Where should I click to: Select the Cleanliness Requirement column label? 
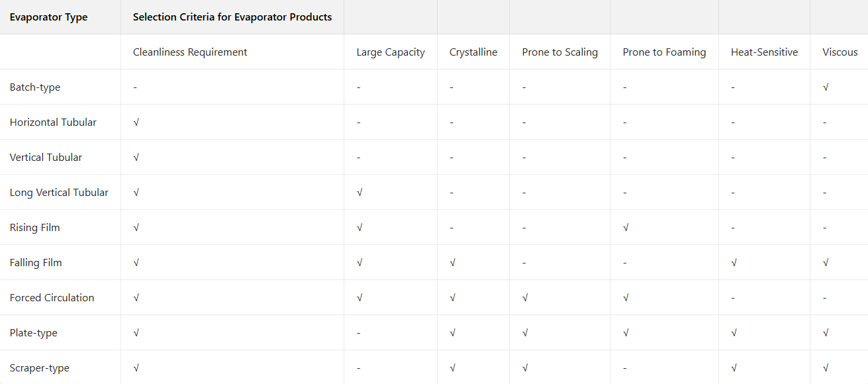point(190,52)
